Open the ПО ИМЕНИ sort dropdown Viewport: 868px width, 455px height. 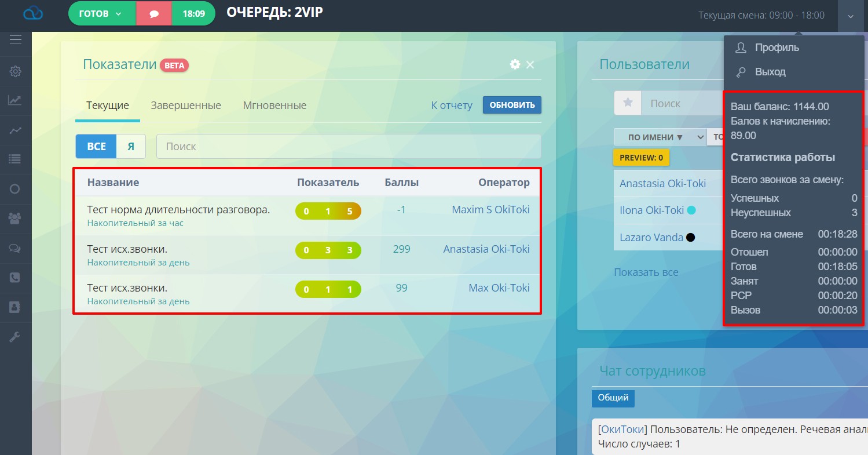[x=660, y=137]
